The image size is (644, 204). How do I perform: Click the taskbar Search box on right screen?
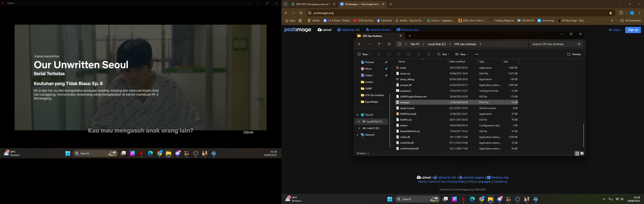(418, 199)
